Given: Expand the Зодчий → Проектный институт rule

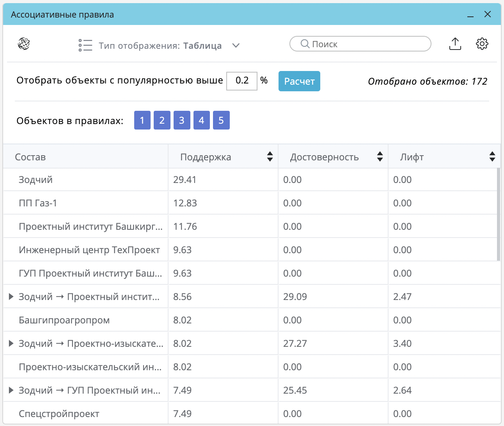Looking at the screenshot, I should (x=11, y=297).
